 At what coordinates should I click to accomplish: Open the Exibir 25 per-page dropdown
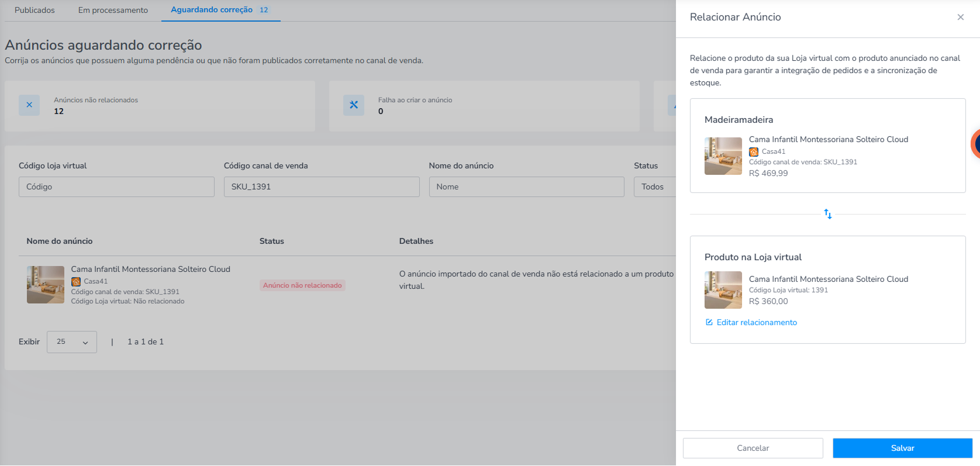click(x=72, y=342)
